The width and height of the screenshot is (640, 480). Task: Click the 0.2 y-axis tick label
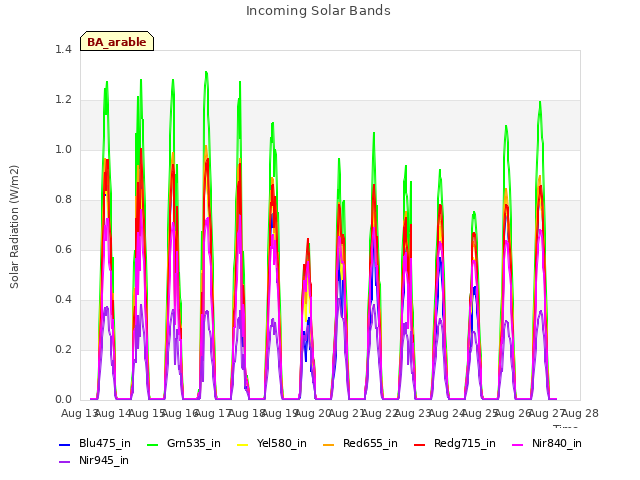[63, 349]
